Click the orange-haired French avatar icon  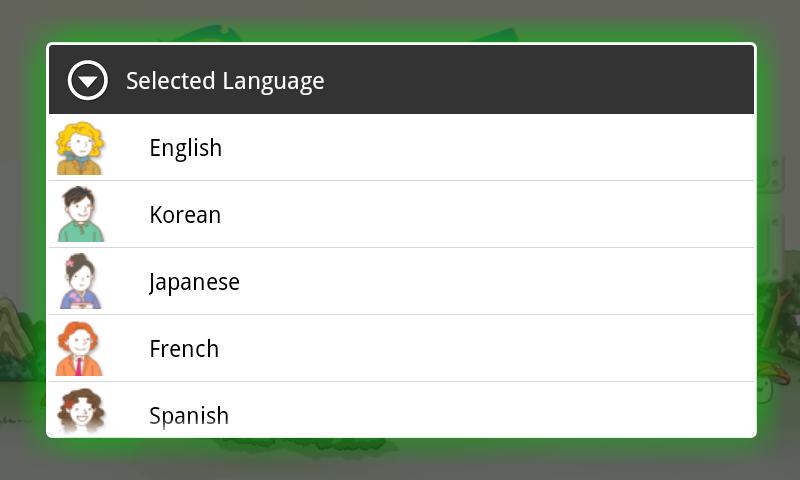coord(80,349)
